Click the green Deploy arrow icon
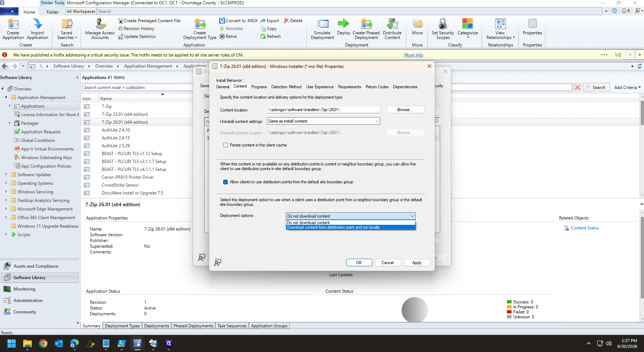Image resolution: width=644 pixels, height=352 pixels. pos(343,24)
